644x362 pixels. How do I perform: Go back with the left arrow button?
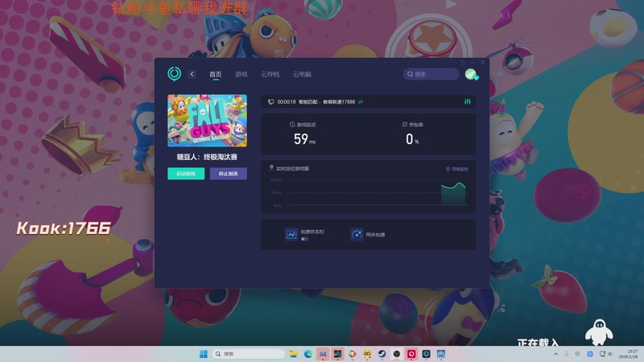click(192, 74)
